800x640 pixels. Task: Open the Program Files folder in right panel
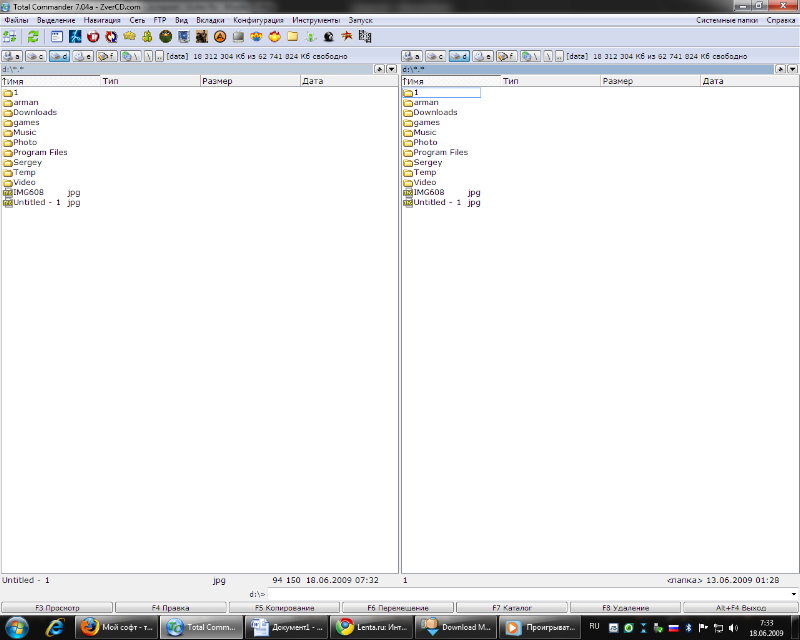coord(440,152)
